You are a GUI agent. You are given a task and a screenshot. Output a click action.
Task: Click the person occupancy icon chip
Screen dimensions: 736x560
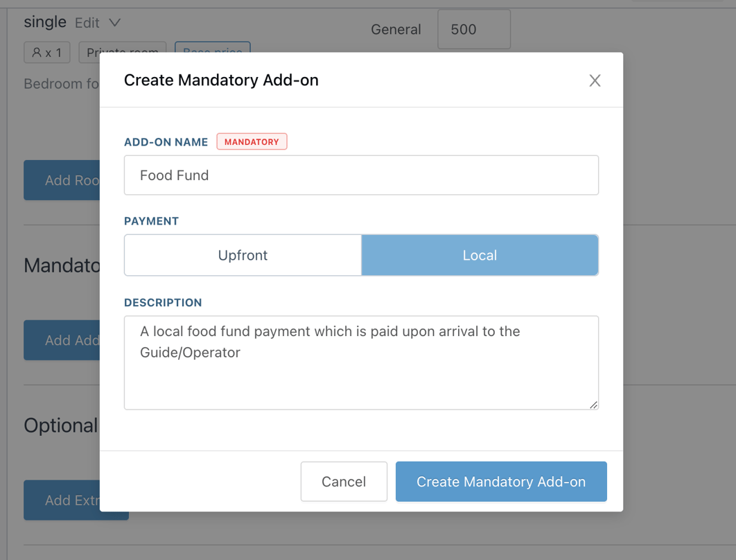click(x=46, y=52)
